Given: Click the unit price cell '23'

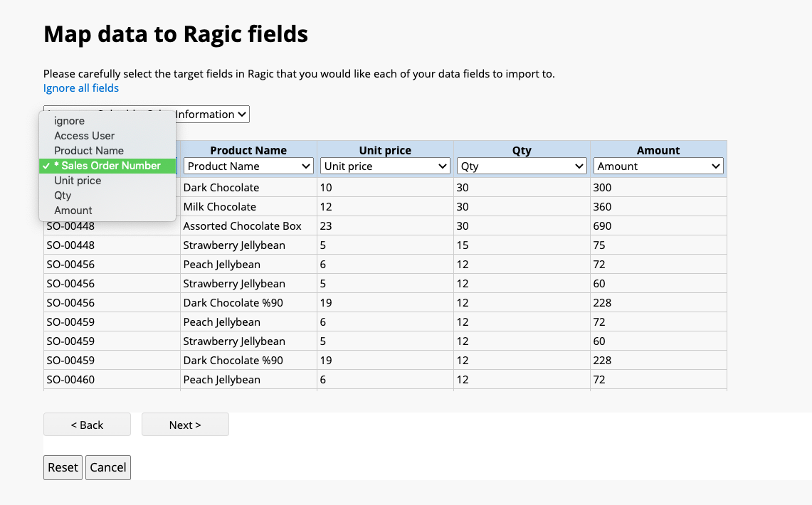Looking at the screenshot, I should pos(385,225).
